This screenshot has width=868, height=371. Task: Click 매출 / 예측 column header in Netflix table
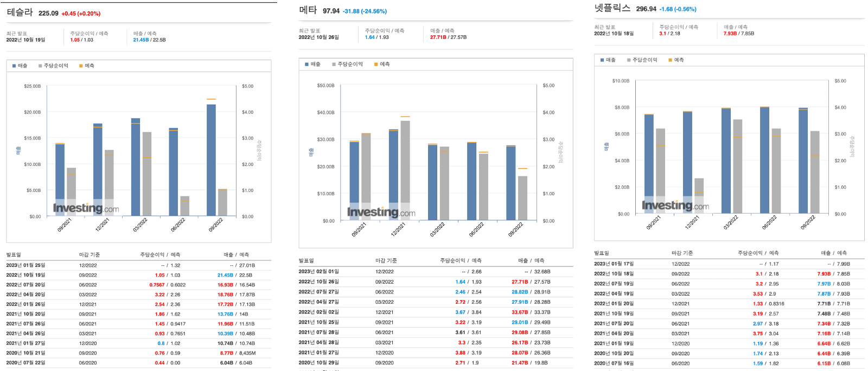click(834, 253)
